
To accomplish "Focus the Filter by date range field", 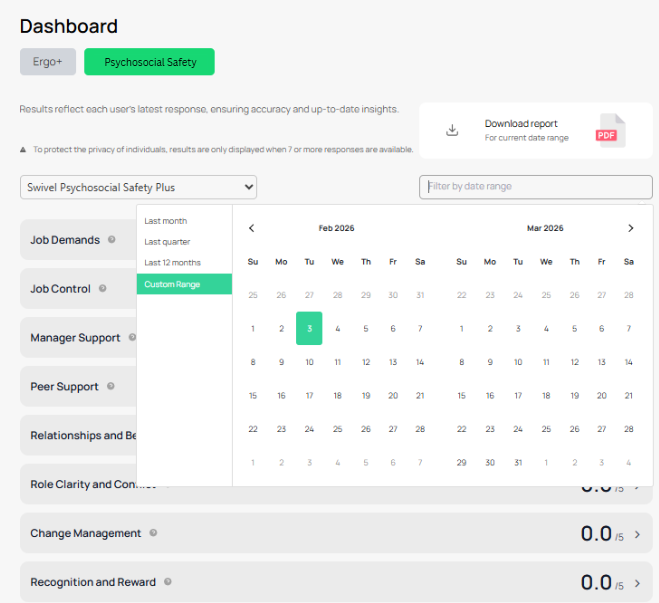I will click(x=536, y=187).
